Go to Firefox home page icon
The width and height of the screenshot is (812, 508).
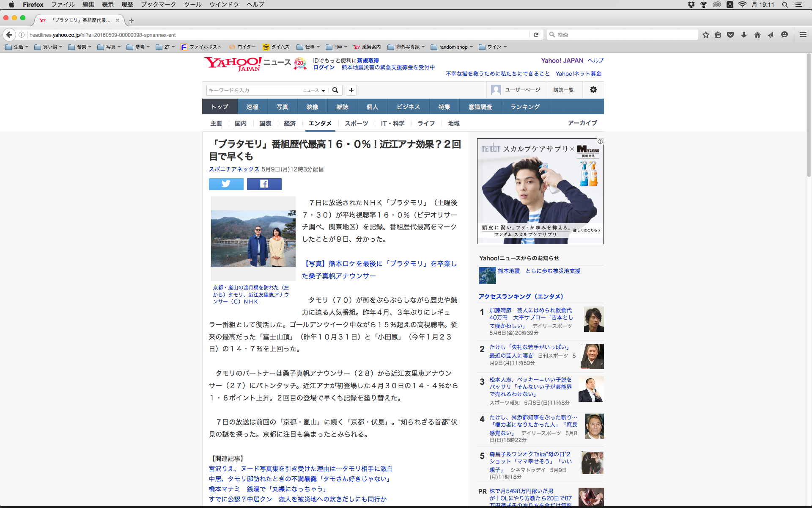(x=757, y=35)
